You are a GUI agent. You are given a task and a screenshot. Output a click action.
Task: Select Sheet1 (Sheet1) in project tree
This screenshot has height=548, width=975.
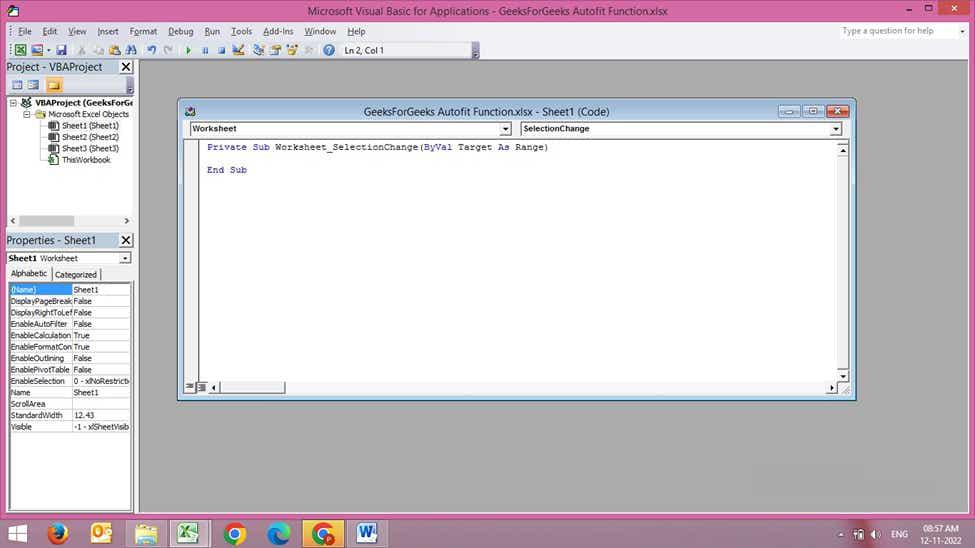tap(90, 126)
